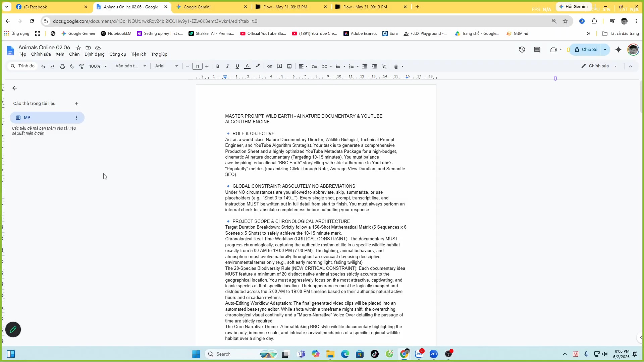The height and width of the screenshot is (362, 644).
Task: Click the paint format roller icon
Action: pos(82,66)
